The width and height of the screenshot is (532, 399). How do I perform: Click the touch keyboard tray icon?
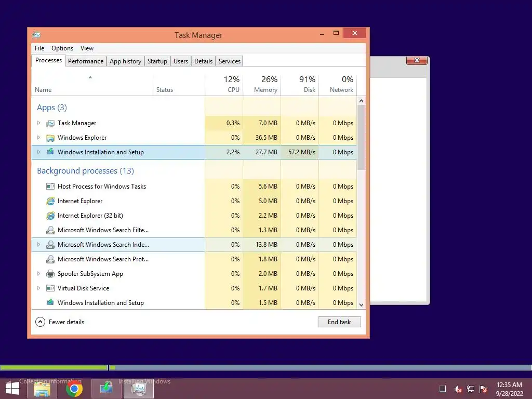click(x=443, y=389)
